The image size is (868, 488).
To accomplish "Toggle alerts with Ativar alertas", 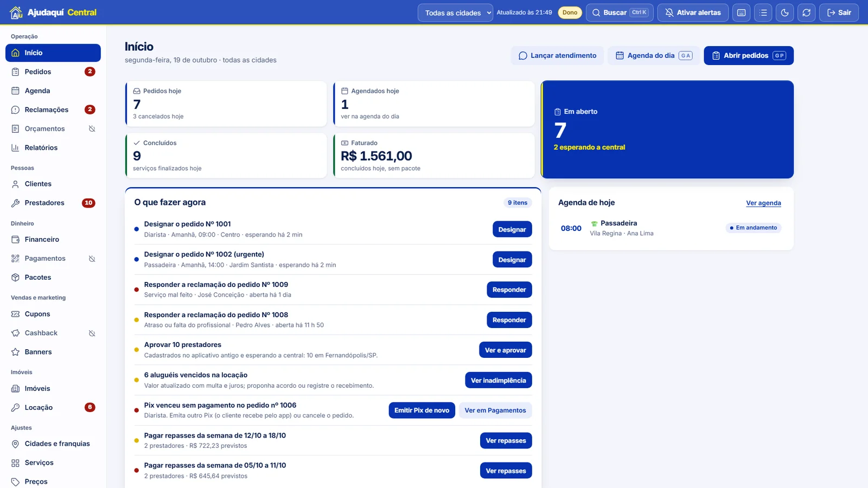I will click(x=693, y=12).
